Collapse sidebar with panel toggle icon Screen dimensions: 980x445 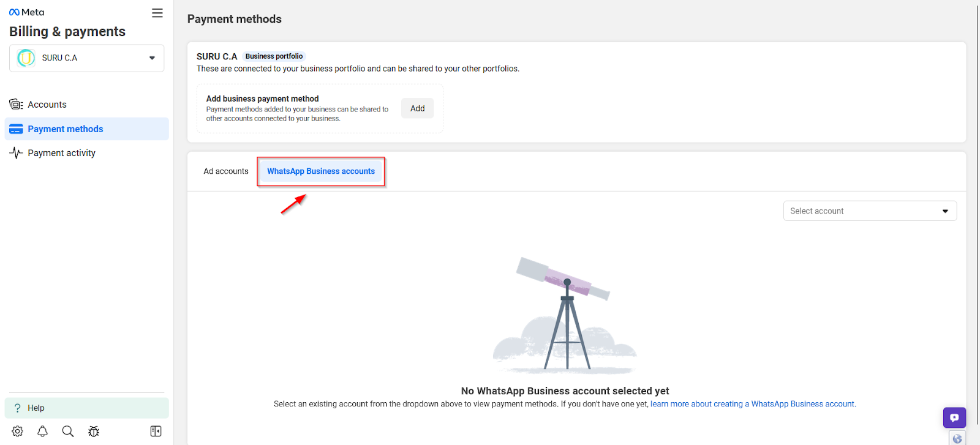coord(156,431)
